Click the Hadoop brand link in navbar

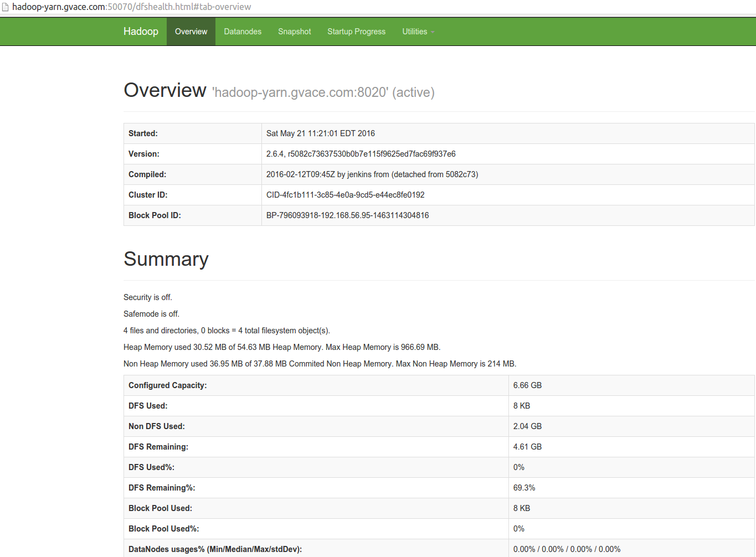(x=141, y=32)
